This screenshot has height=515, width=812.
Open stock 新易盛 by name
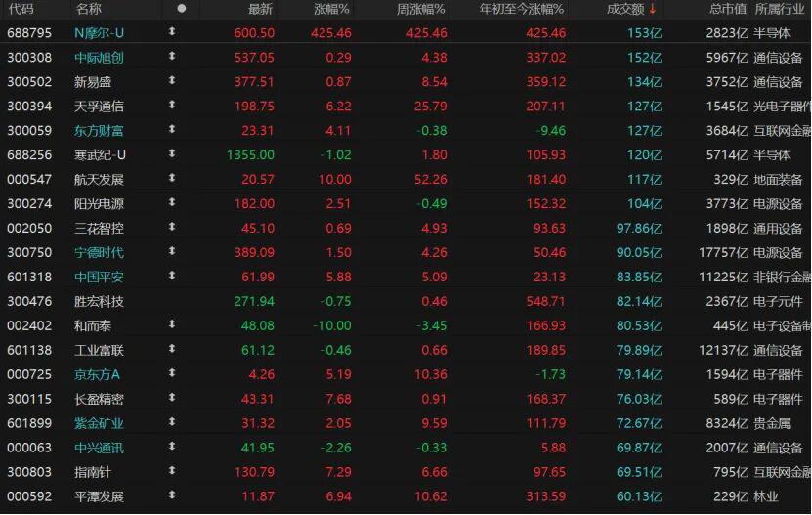point(93,81)
